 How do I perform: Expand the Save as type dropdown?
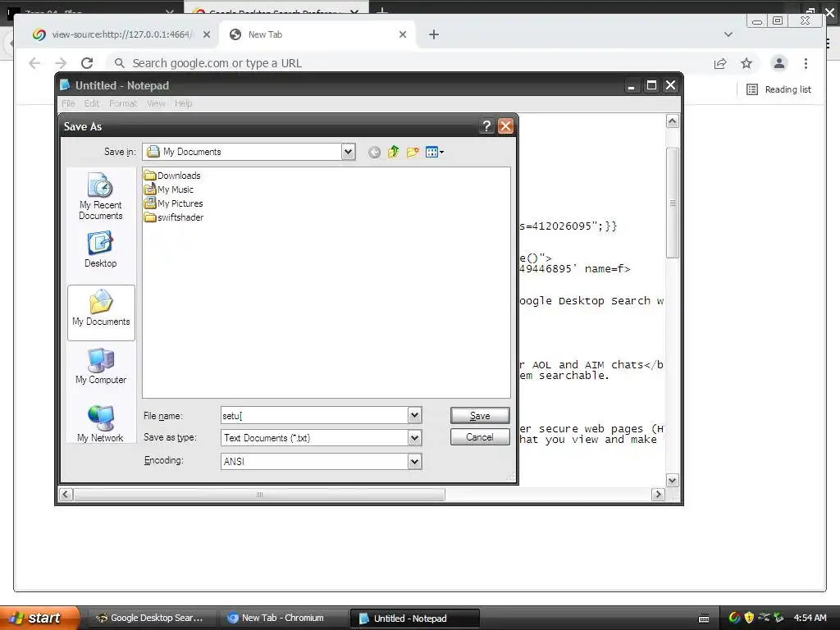pyautogui.click(x=414, y=438)
